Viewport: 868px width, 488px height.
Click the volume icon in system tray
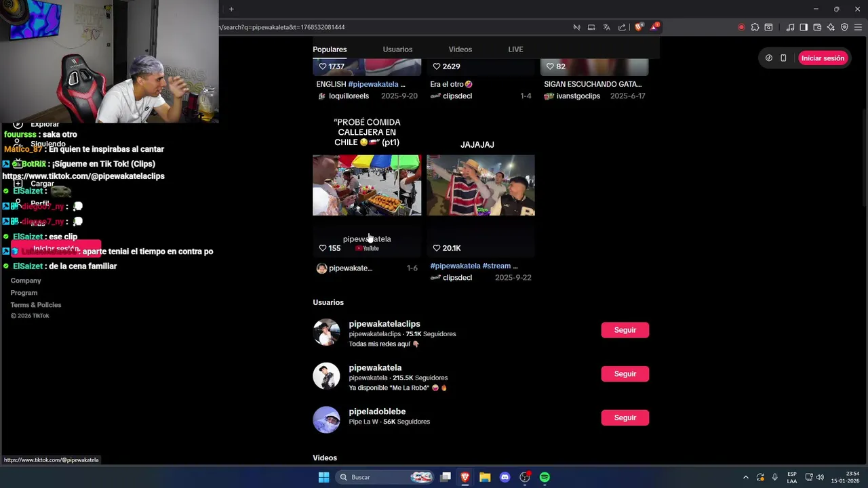tap(820, 477)
